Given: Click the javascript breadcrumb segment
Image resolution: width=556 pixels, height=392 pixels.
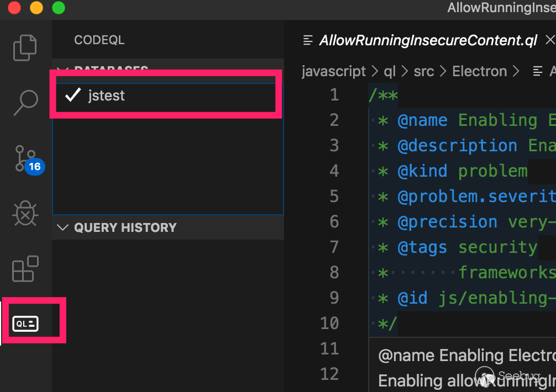Looking at the screenshot, I should pyautogui.click(x=333, y=71).
